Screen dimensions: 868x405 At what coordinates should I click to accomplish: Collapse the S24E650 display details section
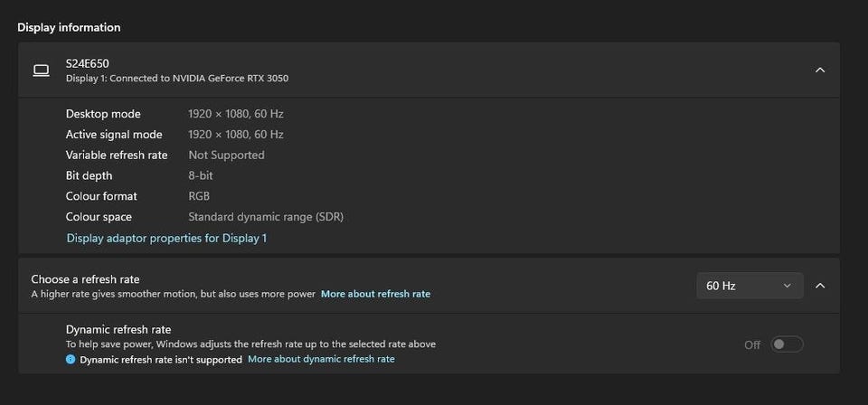(x=820, y=70)
